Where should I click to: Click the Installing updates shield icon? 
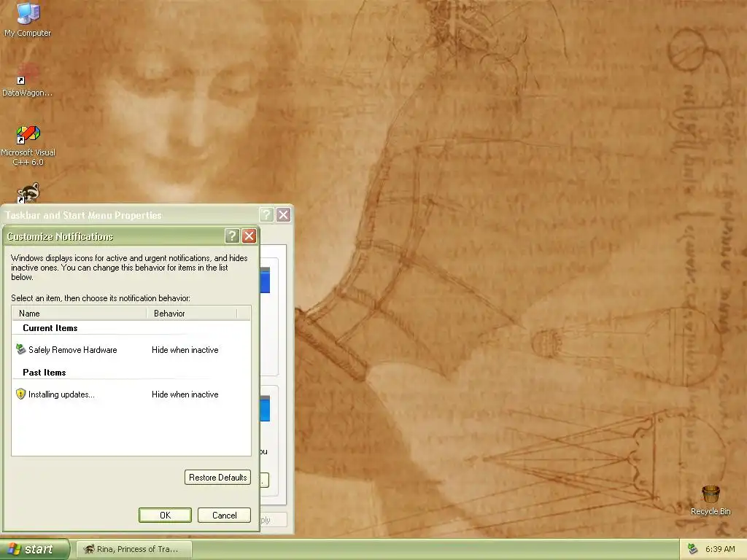tap(20, 394)
